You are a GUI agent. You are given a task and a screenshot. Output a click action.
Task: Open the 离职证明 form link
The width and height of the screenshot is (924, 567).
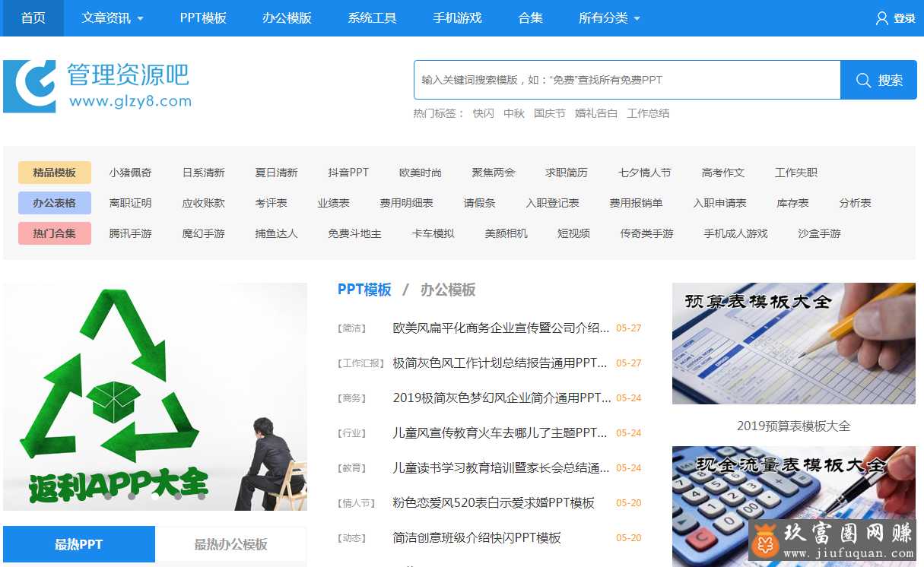(x=130, y=203)
